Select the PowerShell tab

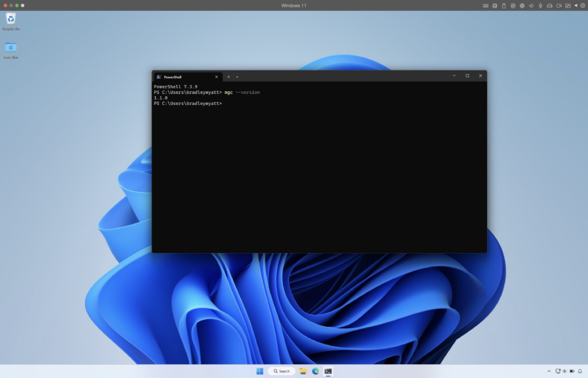187,77
